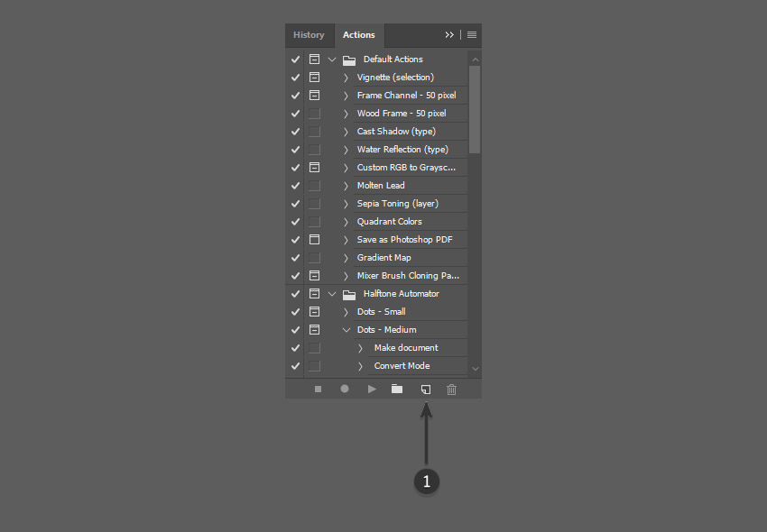Select the Halftone Automator folder icon
The width and height of the screenshot is (767, 532).
(x=349, y=294)
